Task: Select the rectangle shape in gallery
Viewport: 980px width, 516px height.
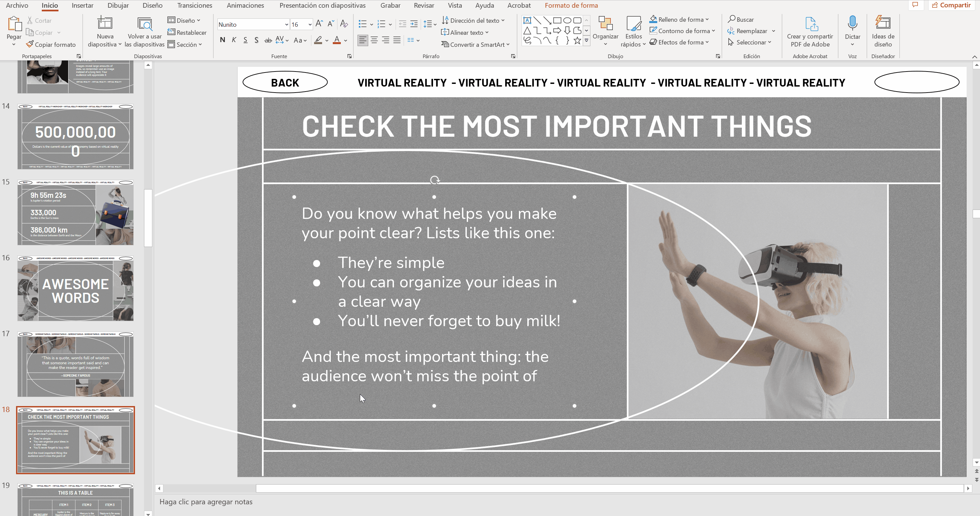Action: coord(557,20)
